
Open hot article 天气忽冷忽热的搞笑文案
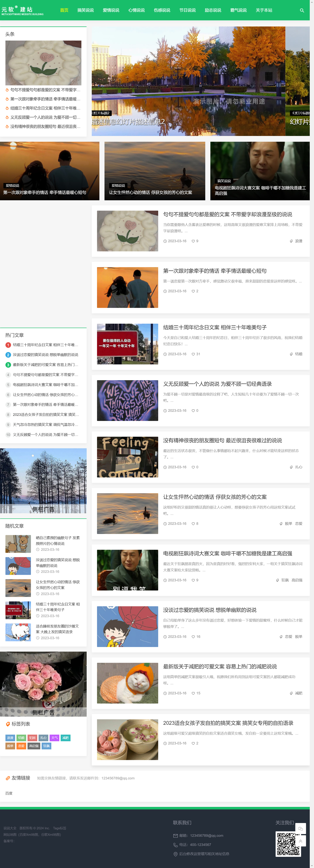coord(46,424)
